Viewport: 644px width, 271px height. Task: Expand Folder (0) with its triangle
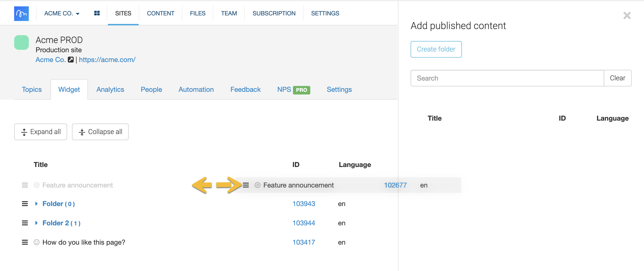tap(37, 204)
